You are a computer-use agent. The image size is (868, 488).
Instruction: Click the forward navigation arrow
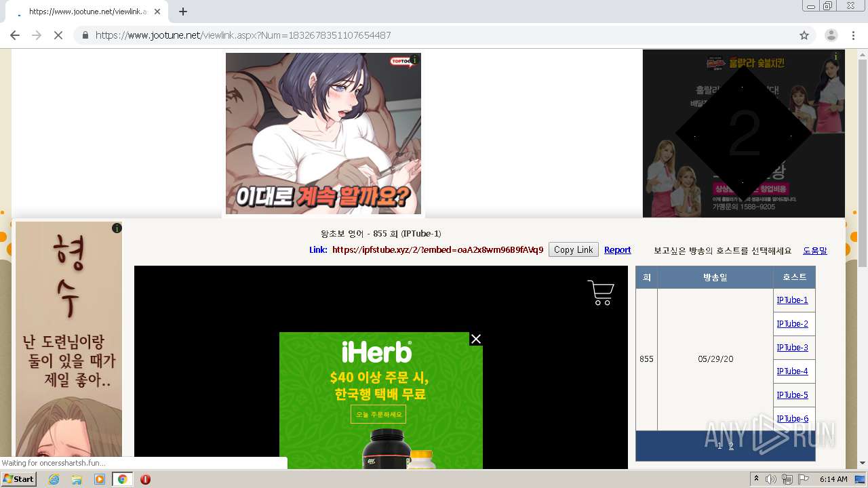click(x=37, y=35)
